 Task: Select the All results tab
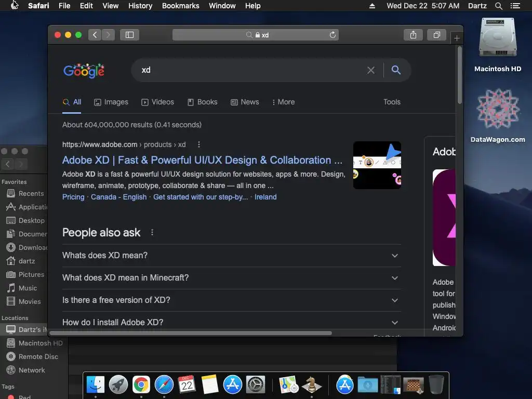point(72,102)
